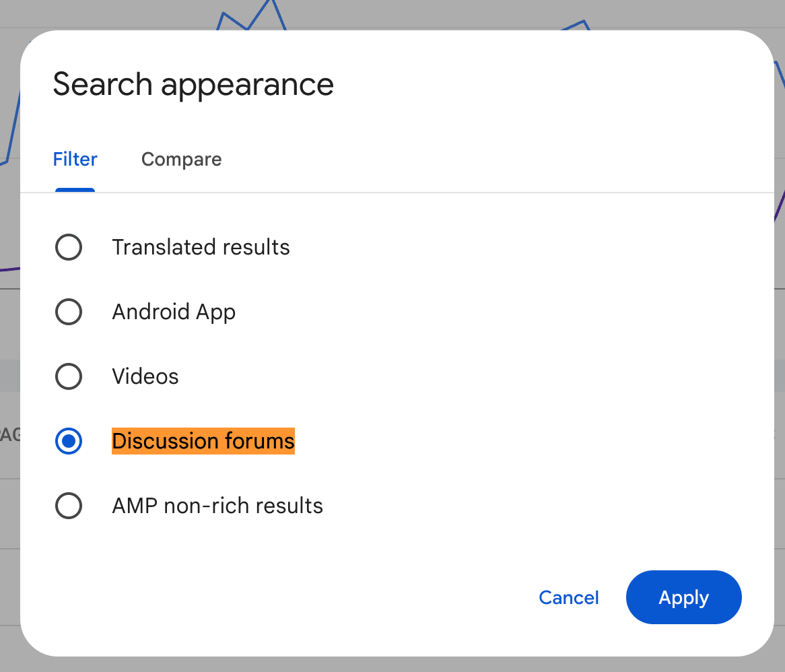Choose the Android App radio option
Image resolution: width=785 pixels, height=672 pixels.
(x=69, y=312)
